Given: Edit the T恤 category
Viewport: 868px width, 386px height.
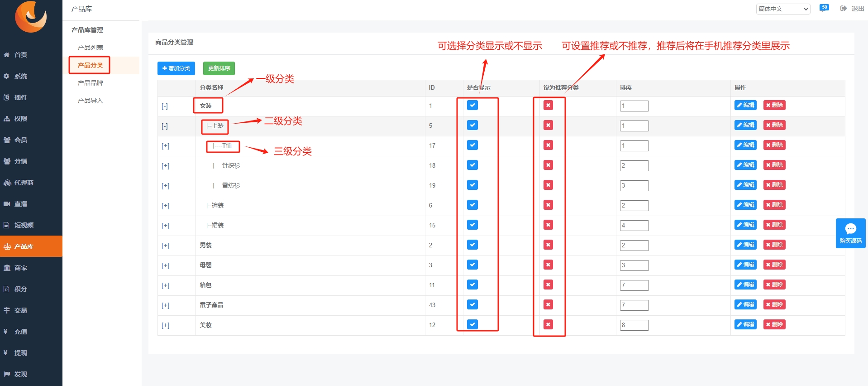Looking at the screenshot, I should coord(745,145).
